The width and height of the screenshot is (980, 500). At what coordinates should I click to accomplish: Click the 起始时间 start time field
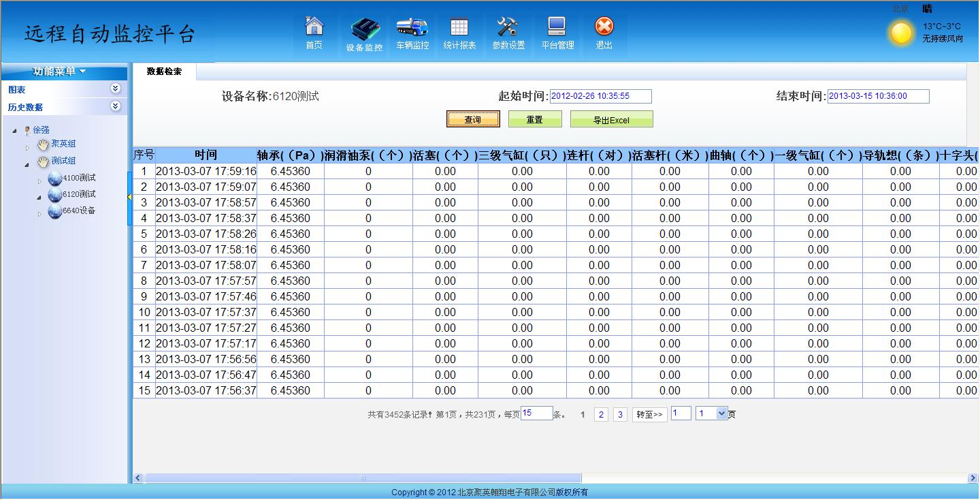click(x=602, y=96)
